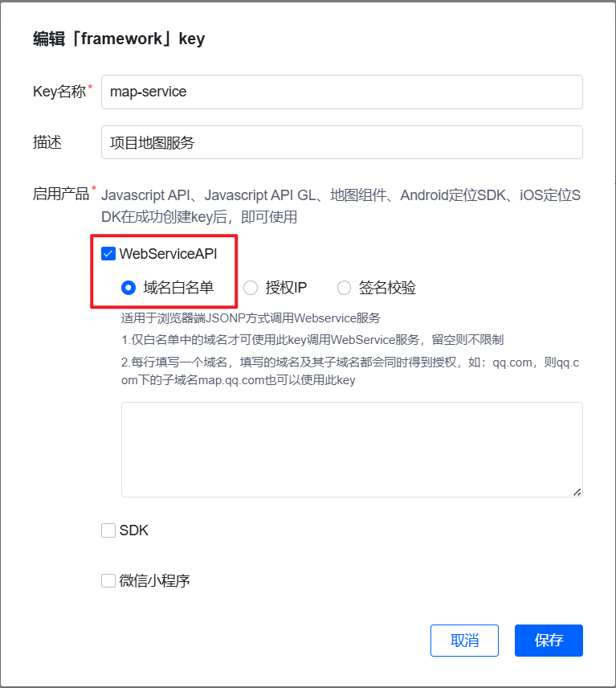
Task: Select the 域名白名单 radio button
Action: coord(128,288)
